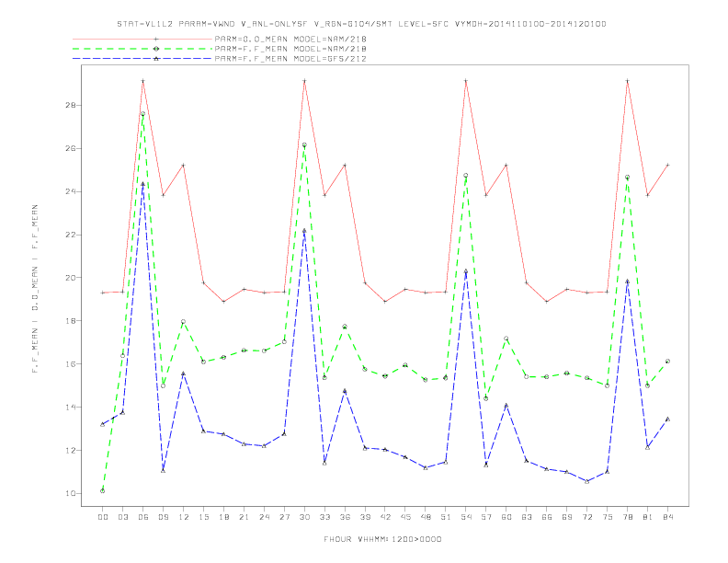728x563 pixels.
Task: Click the blue triangle data point at hour 00
Action: (103, 424)
